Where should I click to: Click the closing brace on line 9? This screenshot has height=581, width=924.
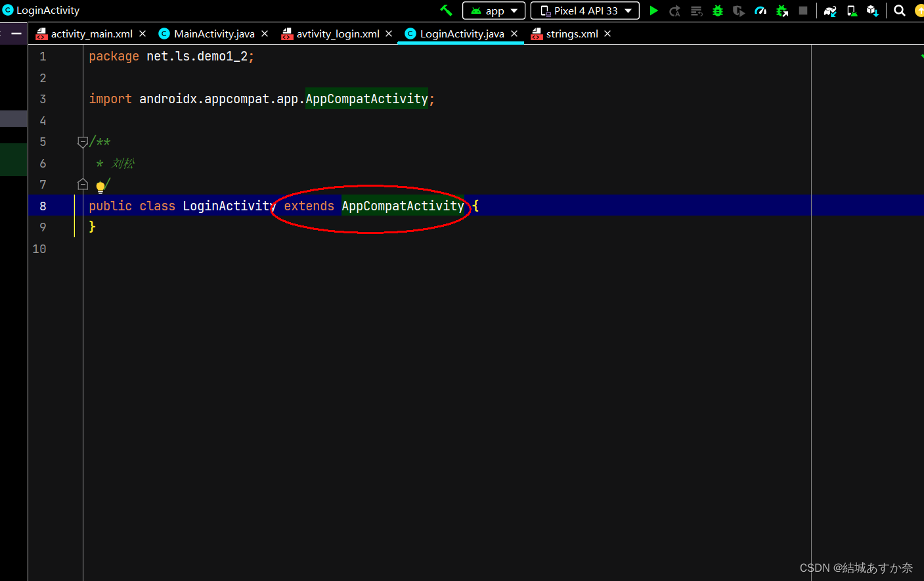[92, 227]
